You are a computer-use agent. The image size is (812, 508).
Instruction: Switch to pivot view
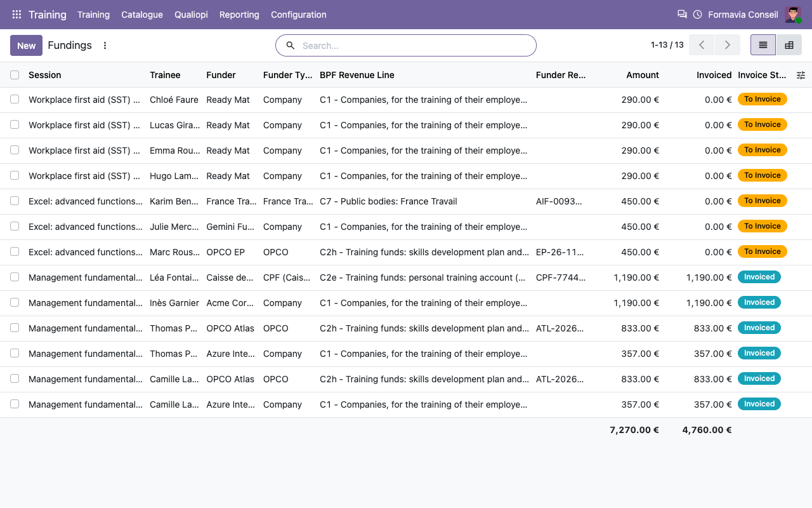(x=789, y=45)
